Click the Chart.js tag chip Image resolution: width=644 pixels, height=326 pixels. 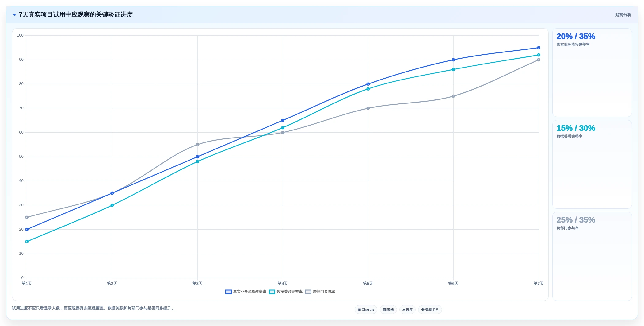[x=366, y=309]
